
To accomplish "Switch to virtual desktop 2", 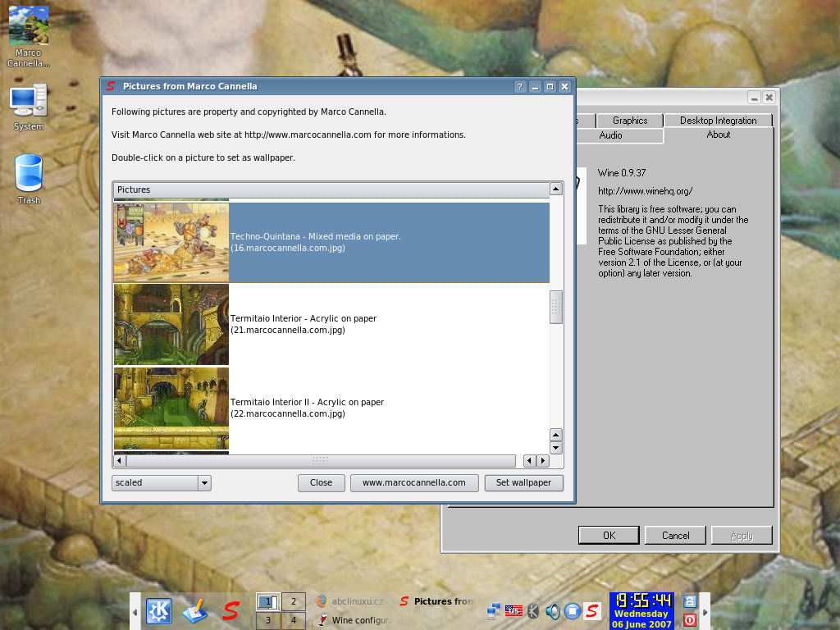I will coord(294,601).
